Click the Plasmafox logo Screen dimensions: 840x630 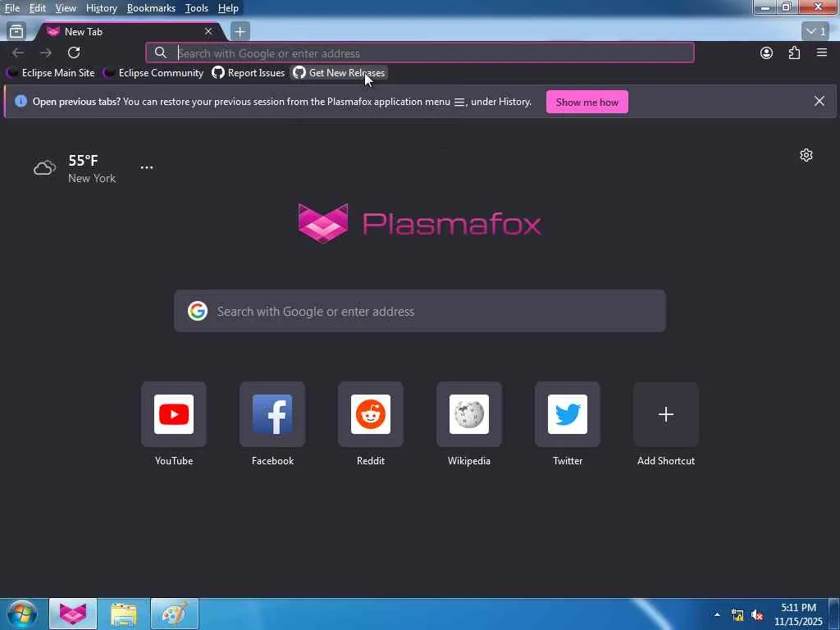click(420, 223)
